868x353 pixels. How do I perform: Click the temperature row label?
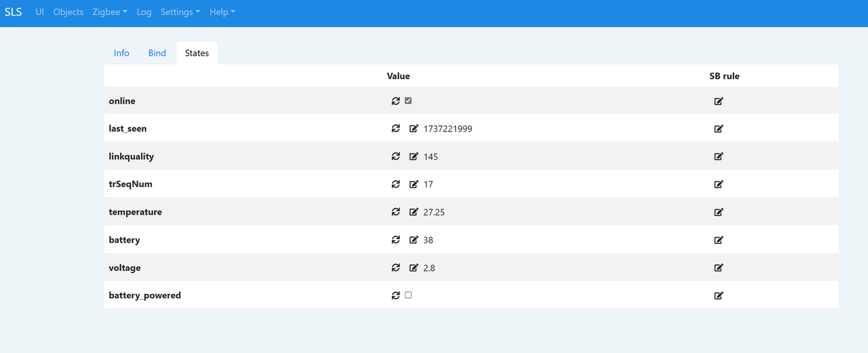136,212
